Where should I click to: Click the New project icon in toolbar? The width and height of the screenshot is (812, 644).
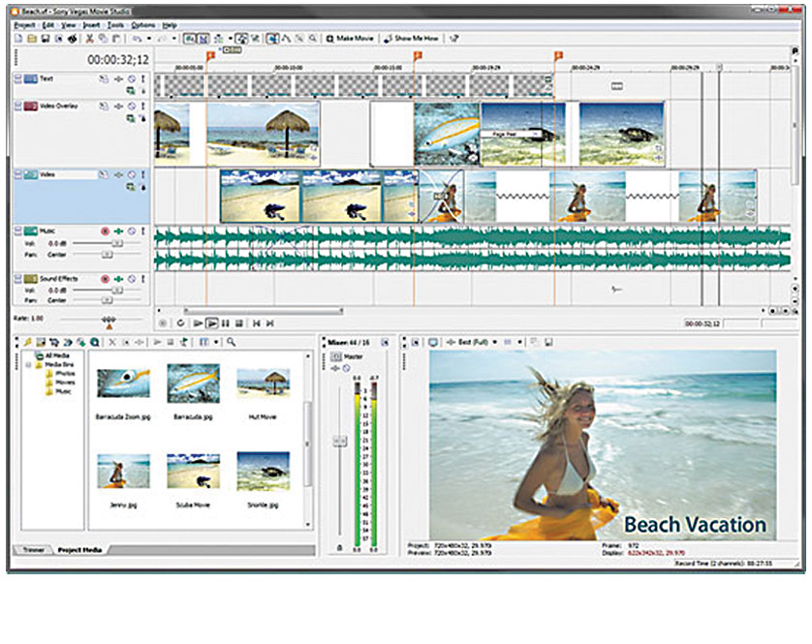pos(19,39)
